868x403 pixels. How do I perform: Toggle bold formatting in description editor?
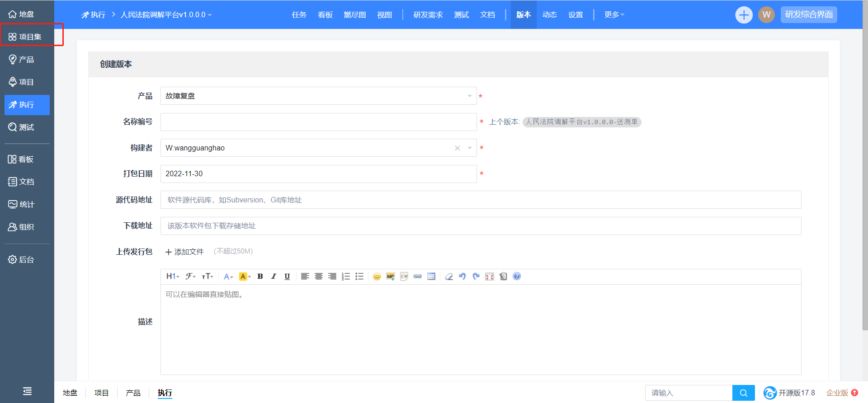pos(260,276)
